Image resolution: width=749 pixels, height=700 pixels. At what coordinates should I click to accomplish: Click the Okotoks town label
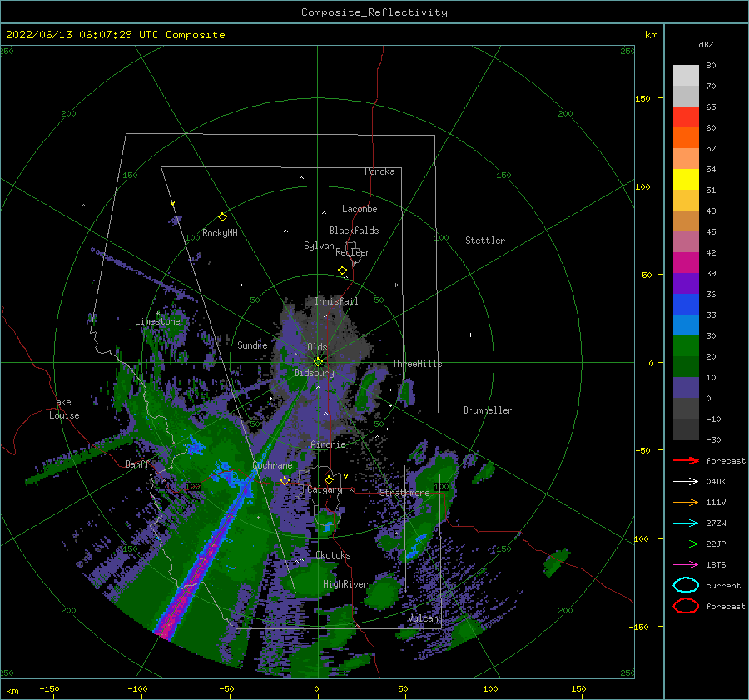point(334,555)
